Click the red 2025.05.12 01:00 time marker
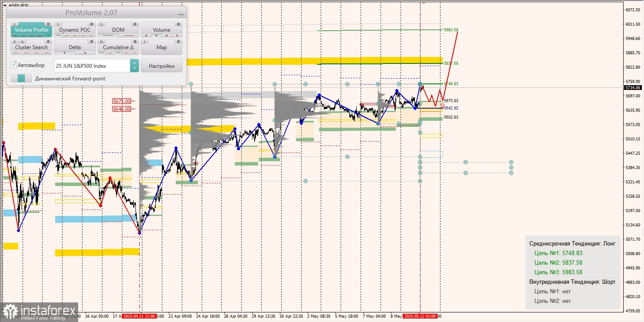The image size is (644, 322). point(420,316)
